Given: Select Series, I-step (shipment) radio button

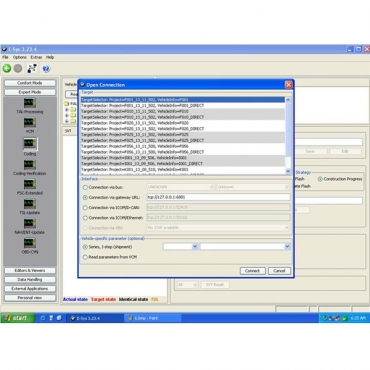Looking at the screenshot, I should [x=85, y=247].
